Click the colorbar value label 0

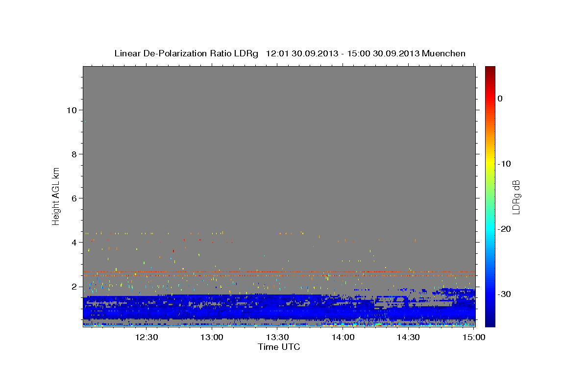[x=500, y=98]
